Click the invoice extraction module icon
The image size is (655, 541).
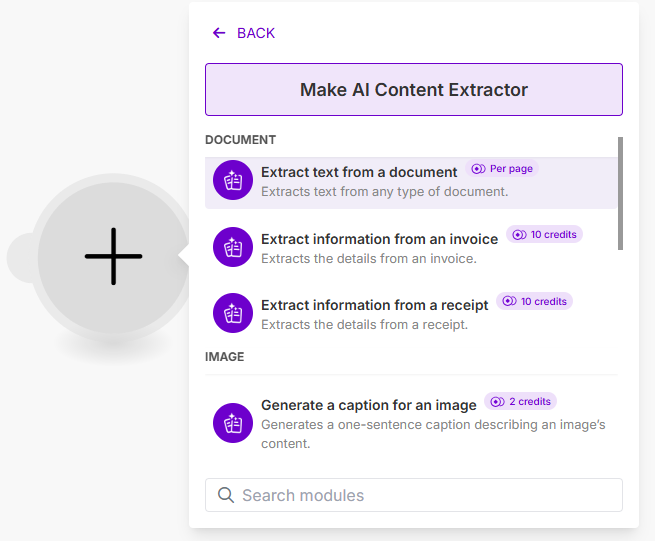tap(233, 247)
